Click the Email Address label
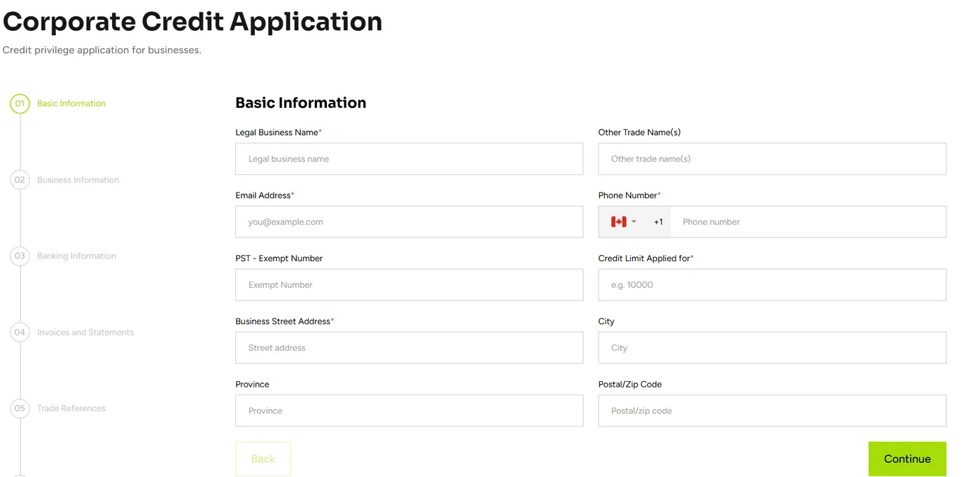The height and width of the screenshot is (477, 980). (x=265, y=195)
